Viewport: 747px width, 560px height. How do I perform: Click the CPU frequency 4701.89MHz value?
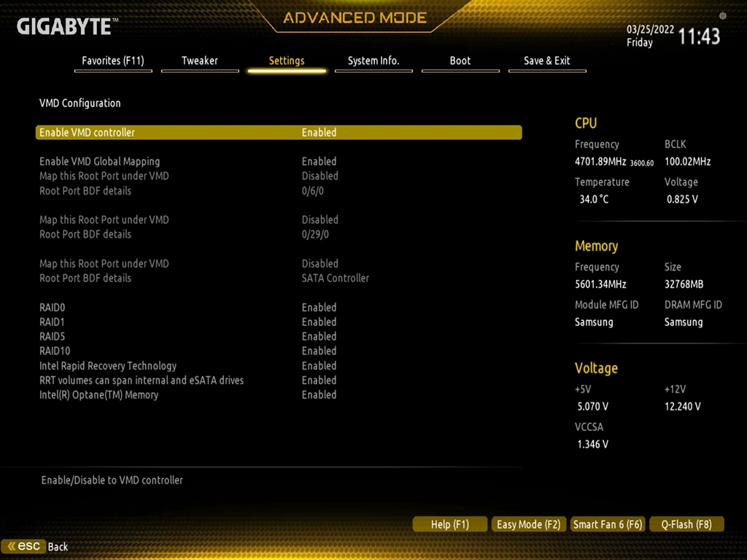pyautogui.click(x=600, y=161)
